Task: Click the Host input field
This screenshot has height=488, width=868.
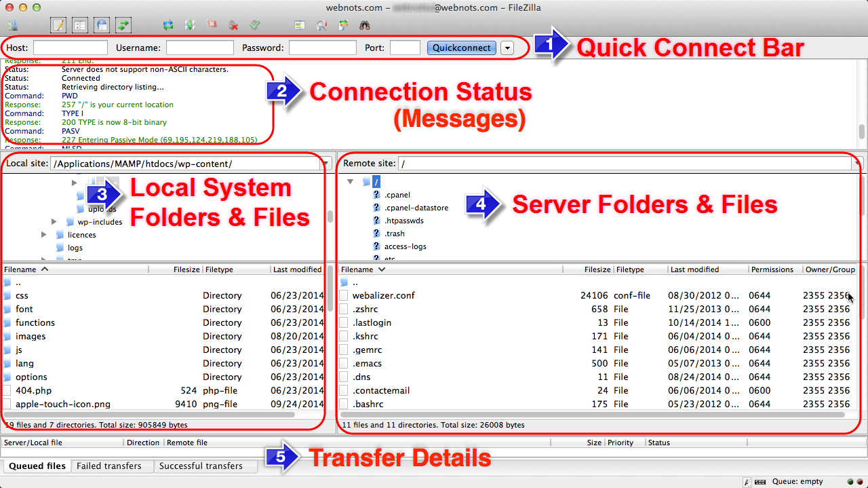Action: point(71,48)
